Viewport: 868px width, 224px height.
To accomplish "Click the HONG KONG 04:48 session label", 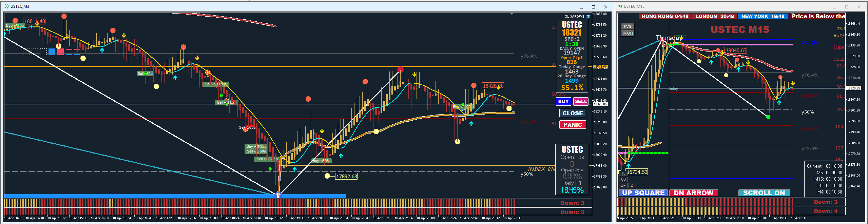I will pyautogui.click(x=665, y=16).
